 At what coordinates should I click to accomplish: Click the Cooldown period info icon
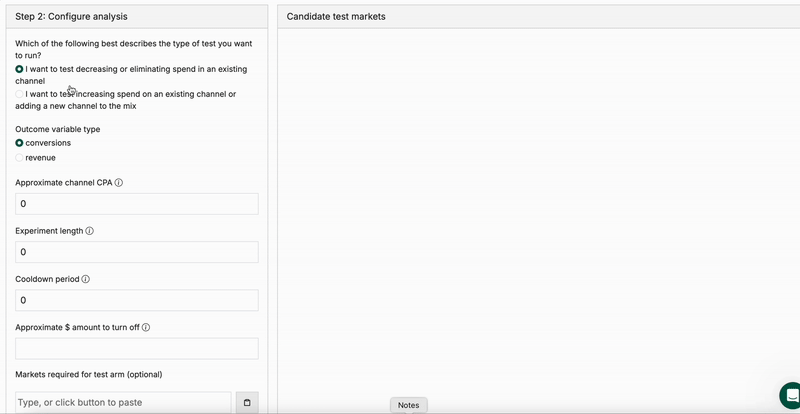click(x=86, y=279)
